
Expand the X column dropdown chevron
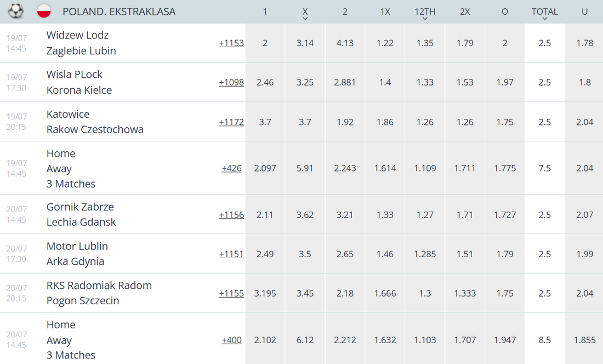[x=305, y=19]
